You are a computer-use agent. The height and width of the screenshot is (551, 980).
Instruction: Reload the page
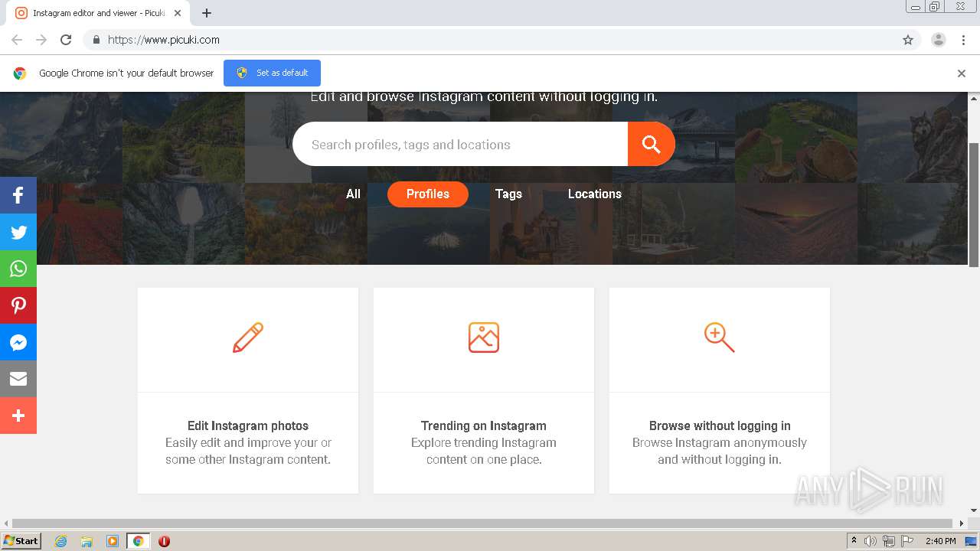click(x=66, y=40)
